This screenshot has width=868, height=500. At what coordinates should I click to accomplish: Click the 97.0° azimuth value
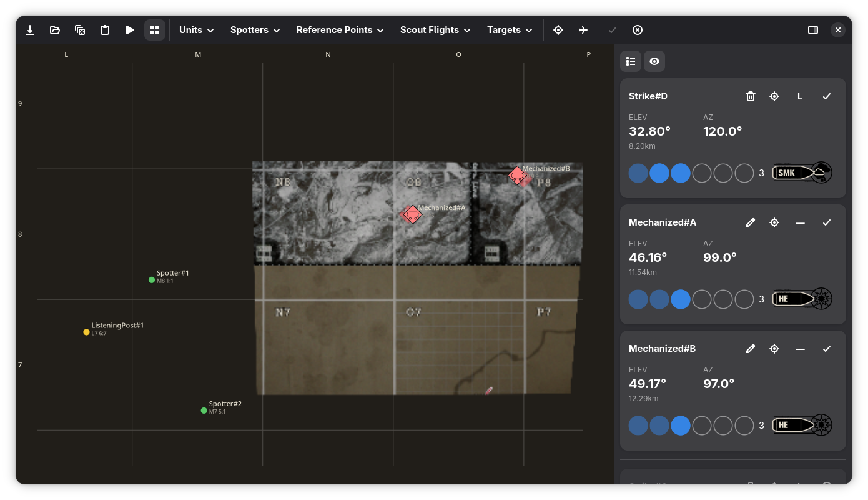[719, 384]
